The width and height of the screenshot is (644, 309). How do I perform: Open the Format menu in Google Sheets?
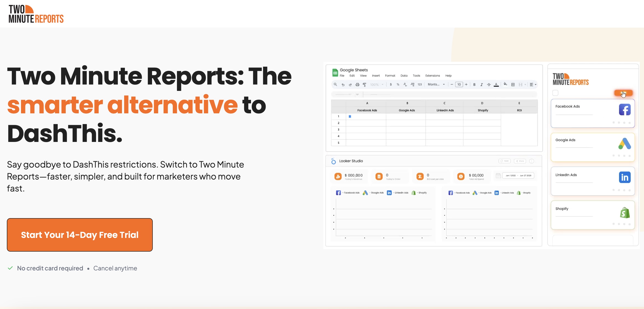point(390,76)
